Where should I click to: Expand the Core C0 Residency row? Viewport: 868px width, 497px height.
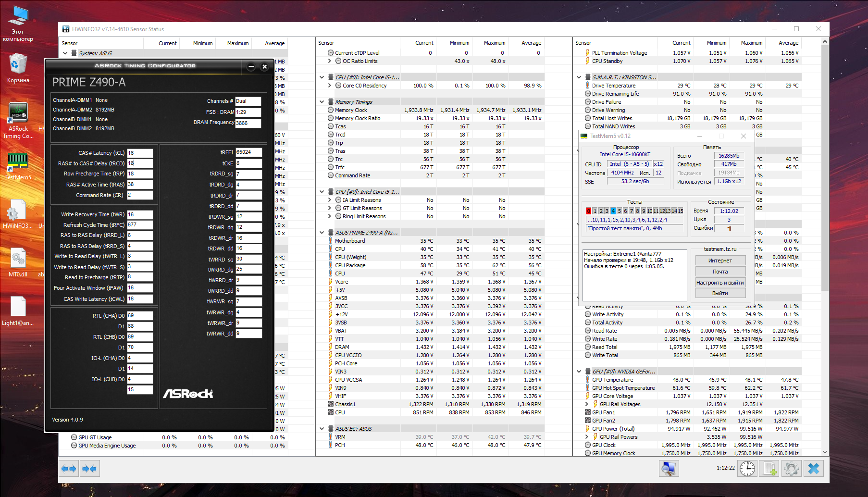click(x=330, y=86)
